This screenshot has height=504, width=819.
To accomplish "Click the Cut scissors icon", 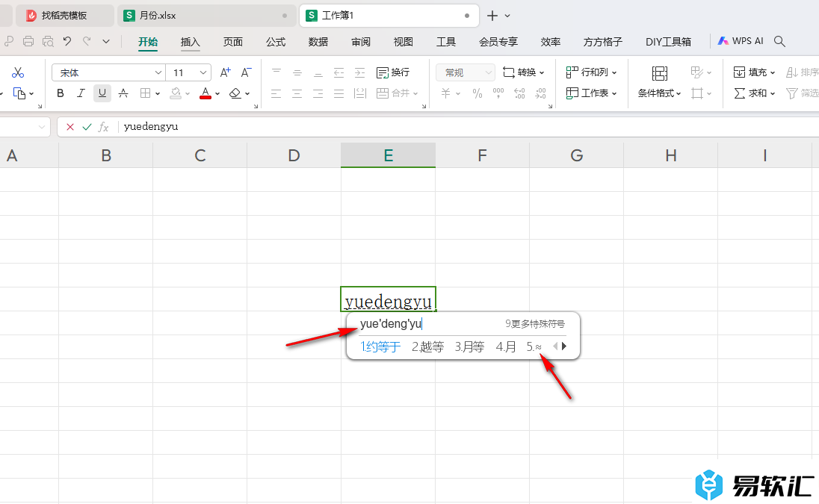I will [18, 72].
